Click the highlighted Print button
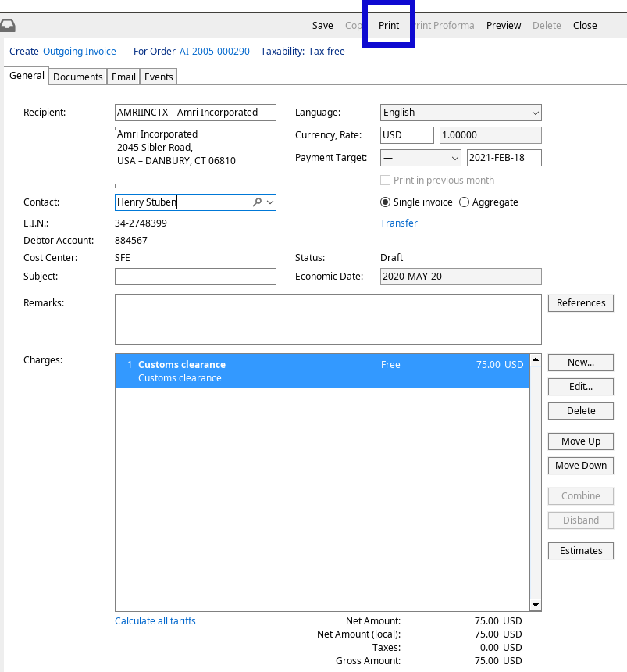This screenshot has height=672, width=627. 388,25
